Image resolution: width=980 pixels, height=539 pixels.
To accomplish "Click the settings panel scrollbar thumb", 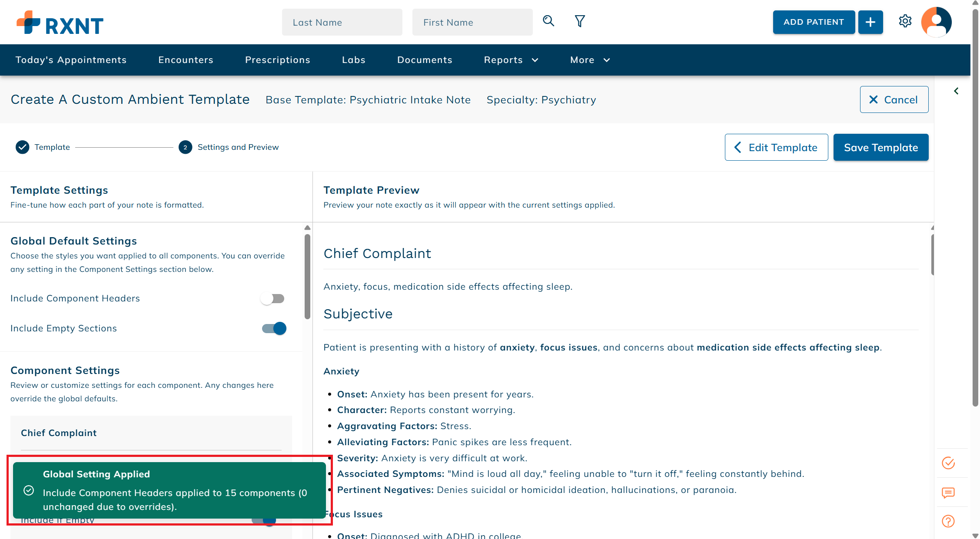I will pyautogui.click(x=307, y=276).
